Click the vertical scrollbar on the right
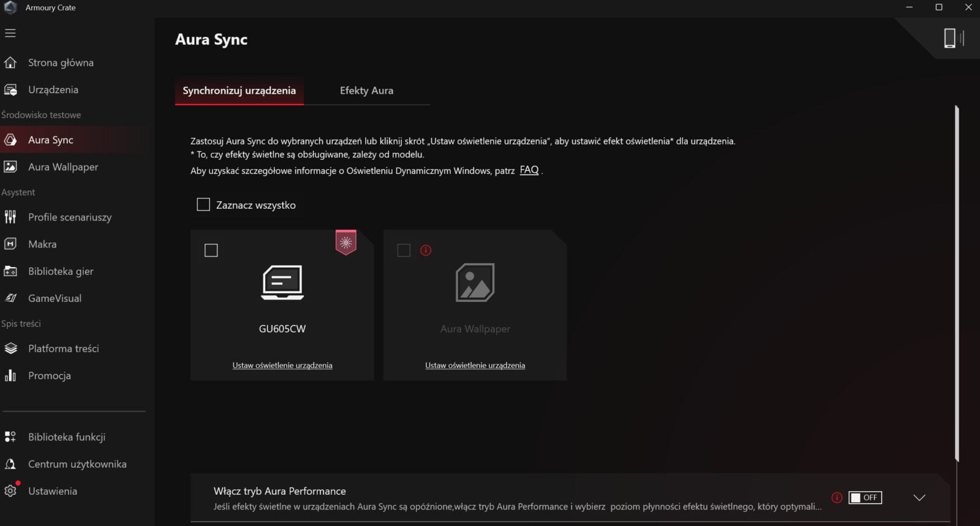This screenshot has height=526, width=980. [956, 283]
